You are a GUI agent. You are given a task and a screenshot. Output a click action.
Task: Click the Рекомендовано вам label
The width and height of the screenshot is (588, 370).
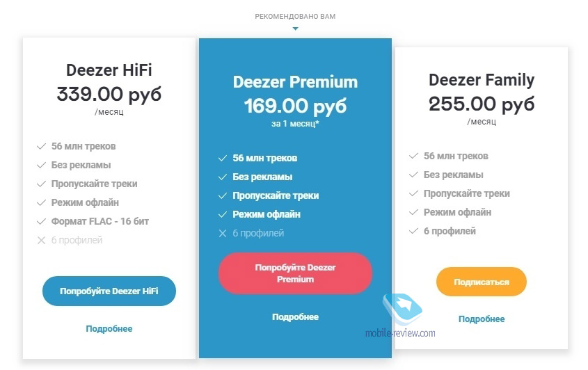[295, 17]
